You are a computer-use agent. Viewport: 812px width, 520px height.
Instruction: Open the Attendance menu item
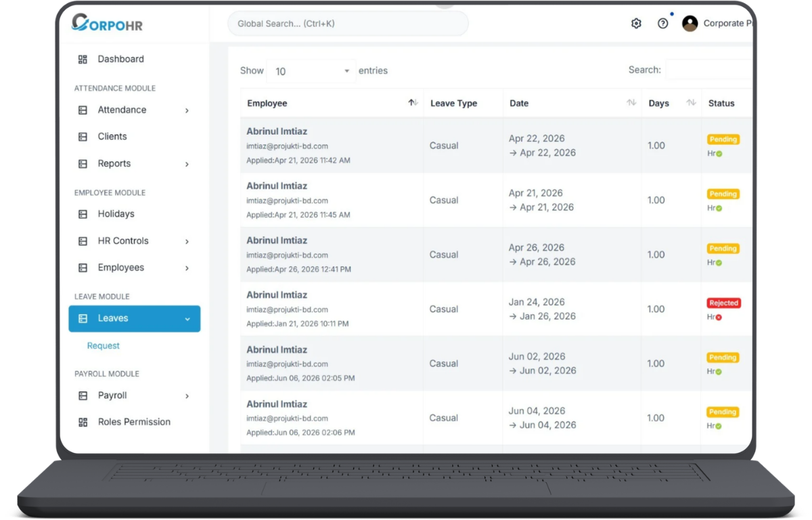click(122, 110)
